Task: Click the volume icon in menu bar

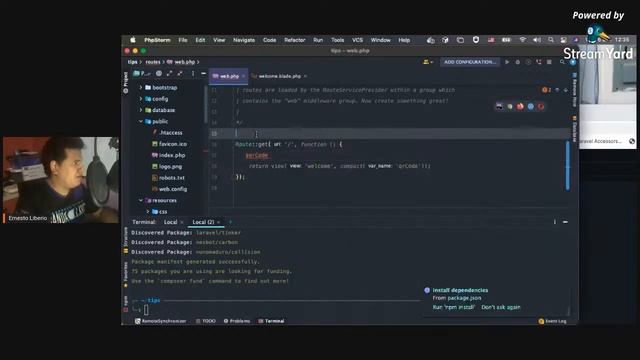Action: pos(537,40)
